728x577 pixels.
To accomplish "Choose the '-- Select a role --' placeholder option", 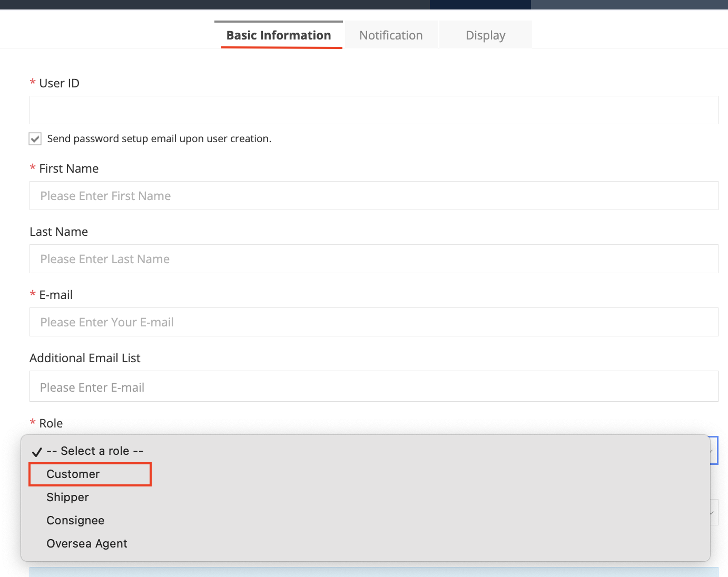I will tap(95, 451).
